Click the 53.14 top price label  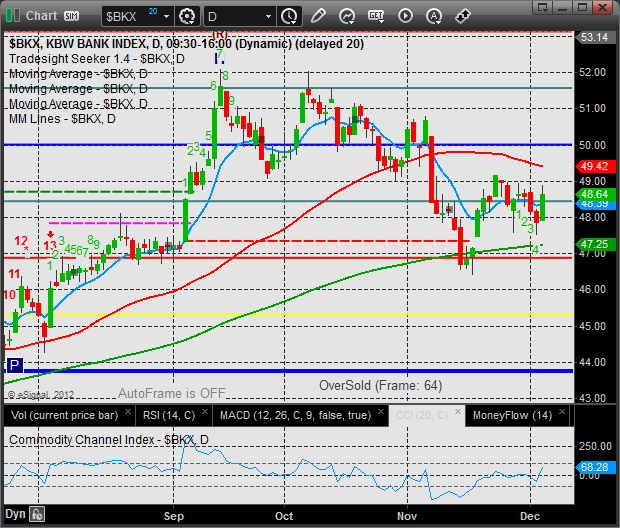coord(594,37)
